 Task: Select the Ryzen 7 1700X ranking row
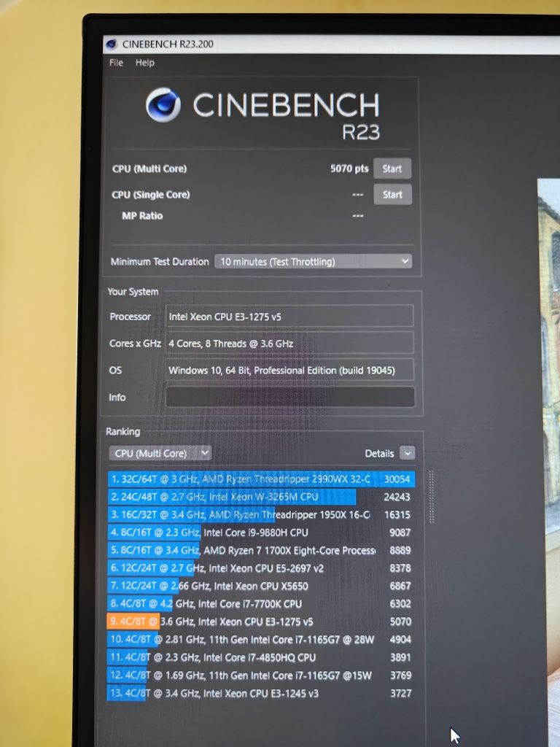click(x=260, y=550)
